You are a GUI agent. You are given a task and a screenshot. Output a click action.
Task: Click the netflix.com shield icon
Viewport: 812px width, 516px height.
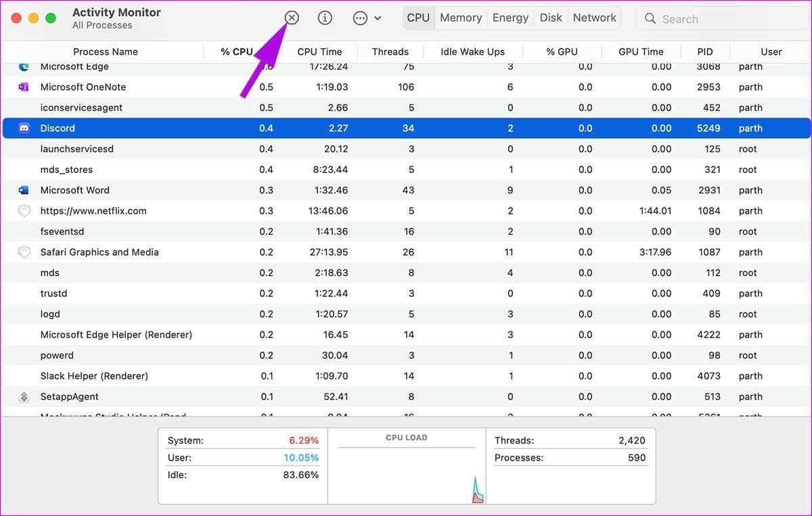coord(24,211)
